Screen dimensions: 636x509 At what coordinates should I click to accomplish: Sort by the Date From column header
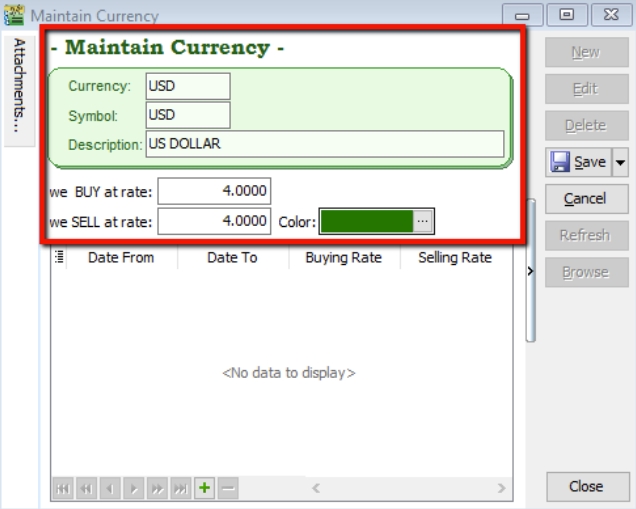point(121,257)
